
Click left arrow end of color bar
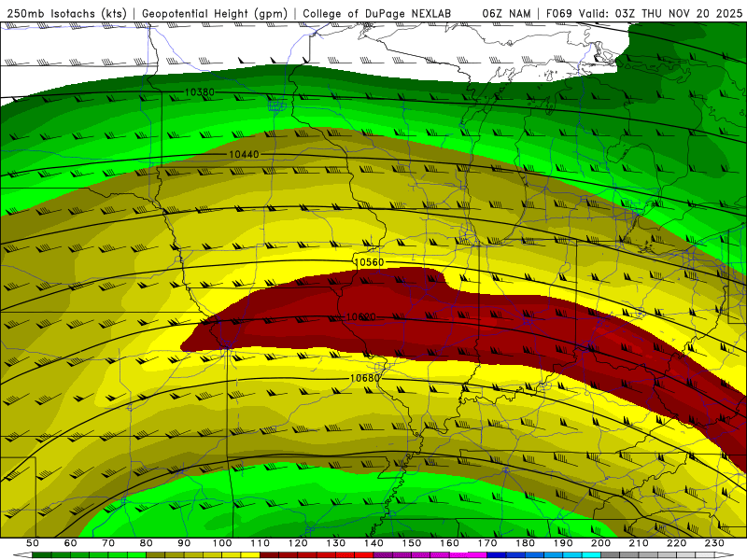coord(22,555)
